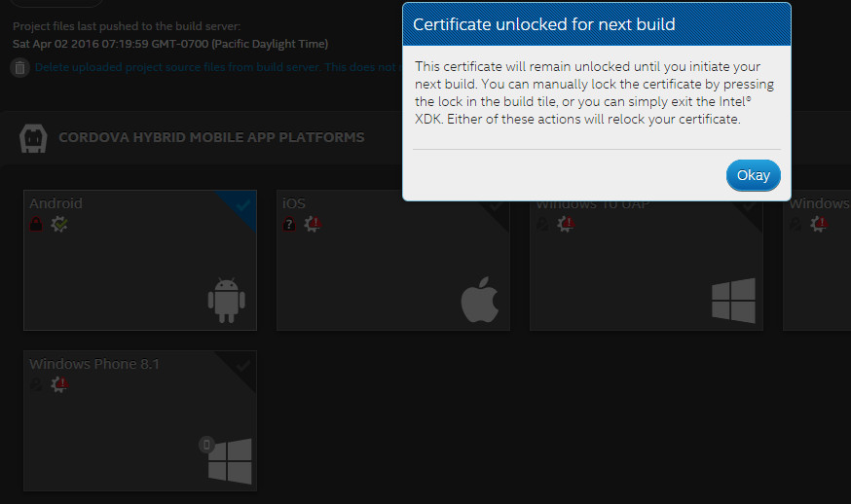Image resolution: width=851 pixels, height=504 pixels.
Task: Select Cordova Hybrid Mobile App Platforms heading
Action: click(x=211, y=137)
